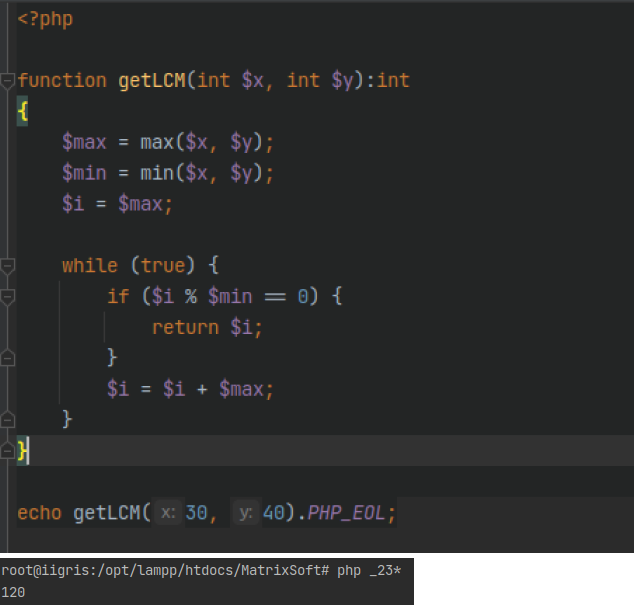Click the terminal command php _23*

tap(369, 571)
